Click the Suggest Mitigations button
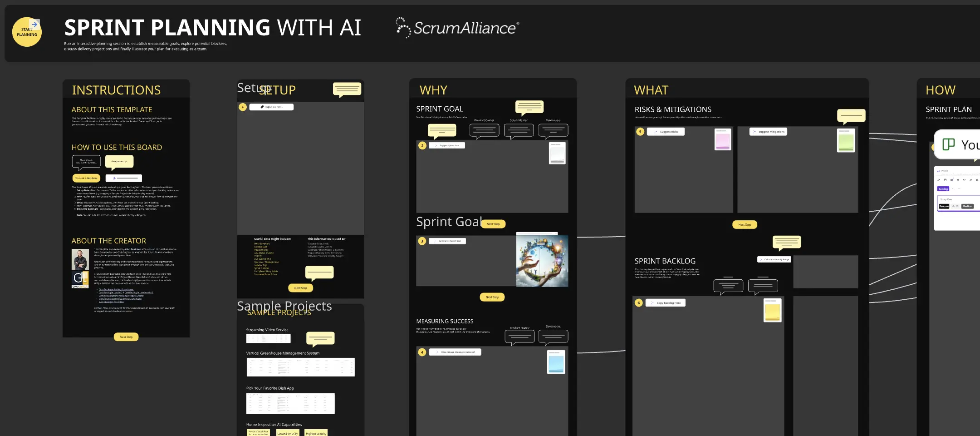 coord(769,132)
